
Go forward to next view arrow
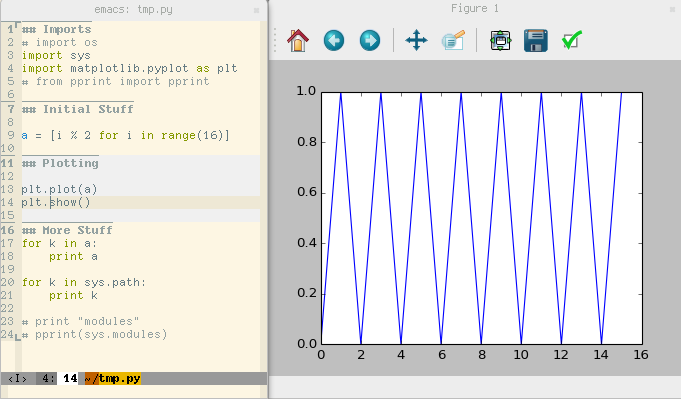370,40
